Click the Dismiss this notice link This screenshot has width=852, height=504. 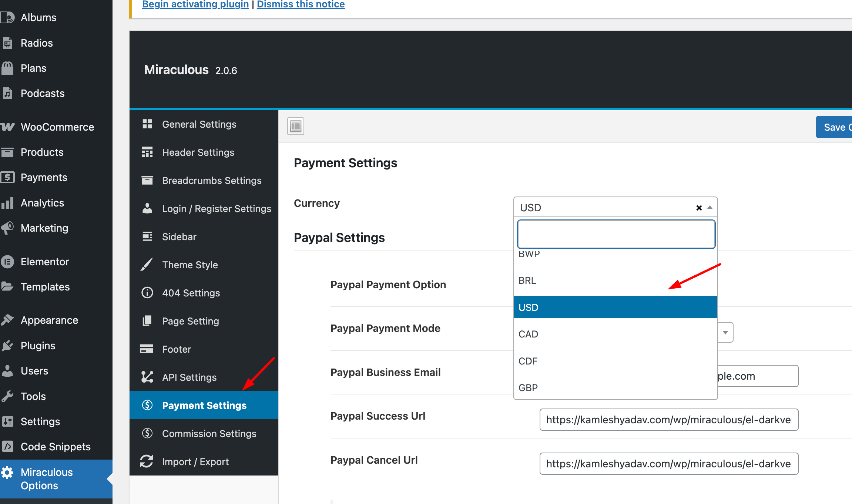[x=301, y=4]
